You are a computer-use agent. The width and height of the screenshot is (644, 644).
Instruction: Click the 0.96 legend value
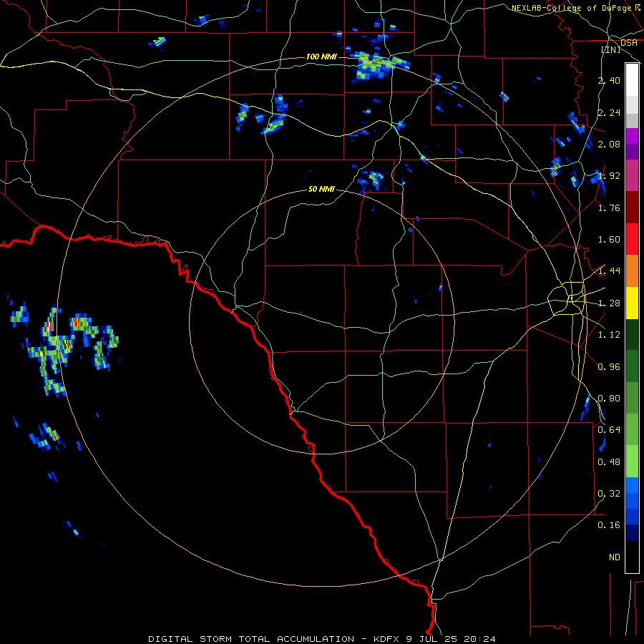point(609,367)
